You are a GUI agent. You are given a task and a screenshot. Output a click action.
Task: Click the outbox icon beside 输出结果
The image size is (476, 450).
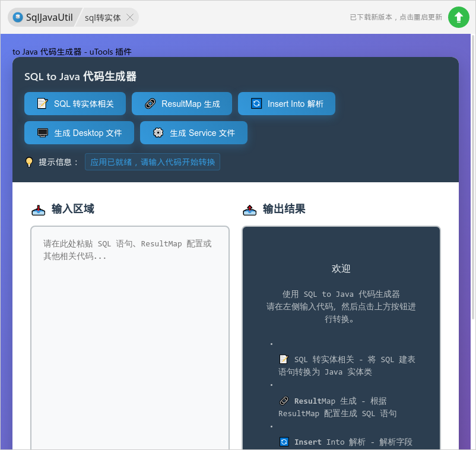coord(250,210)
